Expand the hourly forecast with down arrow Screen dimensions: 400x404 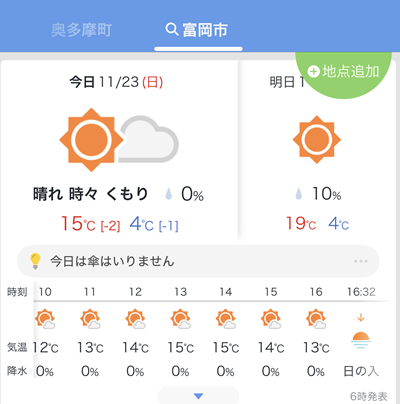point(198,396)
